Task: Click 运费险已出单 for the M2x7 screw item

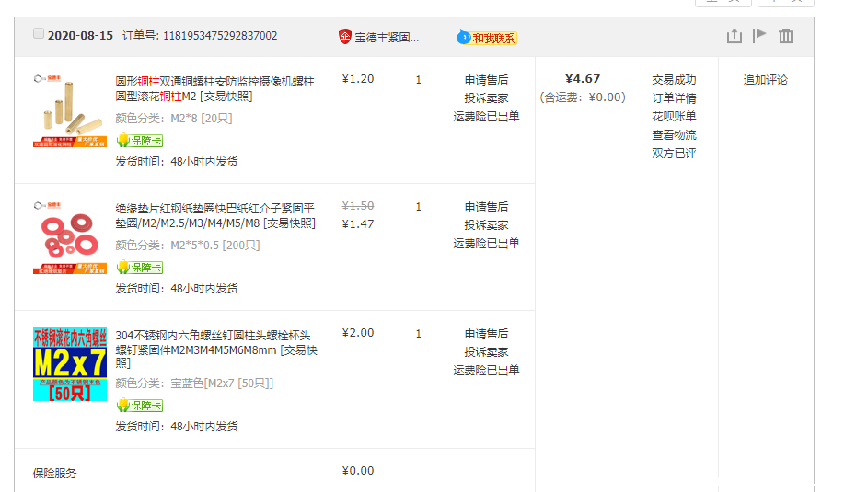Action: 486,371
